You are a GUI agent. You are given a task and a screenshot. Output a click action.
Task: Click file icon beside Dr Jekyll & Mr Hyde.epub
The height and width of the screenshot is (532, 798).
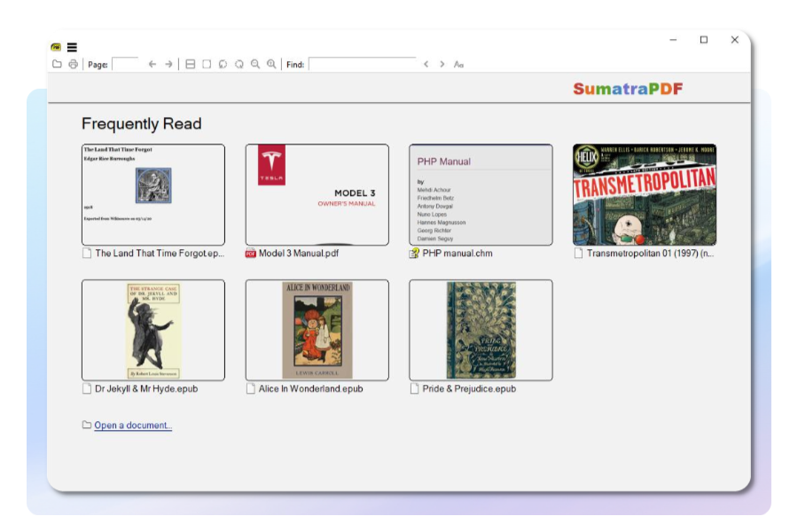coord(87,389)
